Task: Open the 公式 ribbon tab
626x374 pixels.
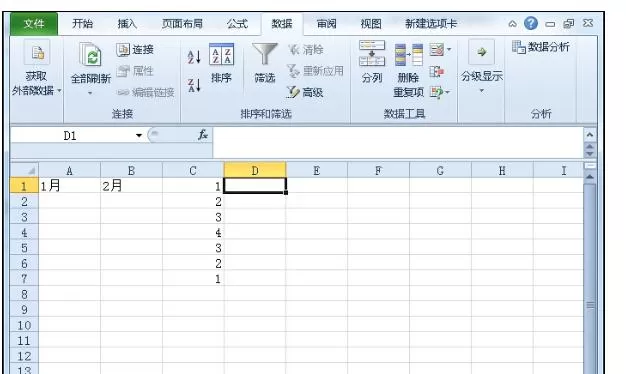Action: (x=237, y=24)
